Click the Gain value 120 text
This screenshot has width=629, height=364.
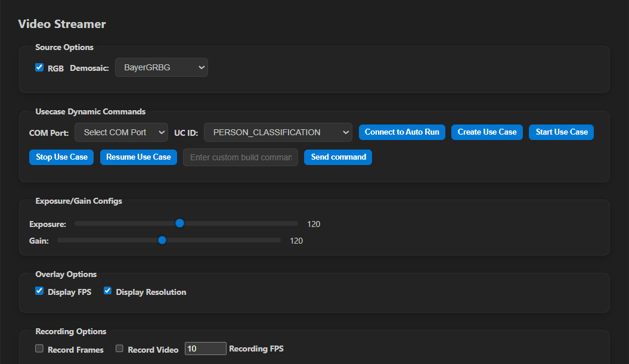(296, 241)
